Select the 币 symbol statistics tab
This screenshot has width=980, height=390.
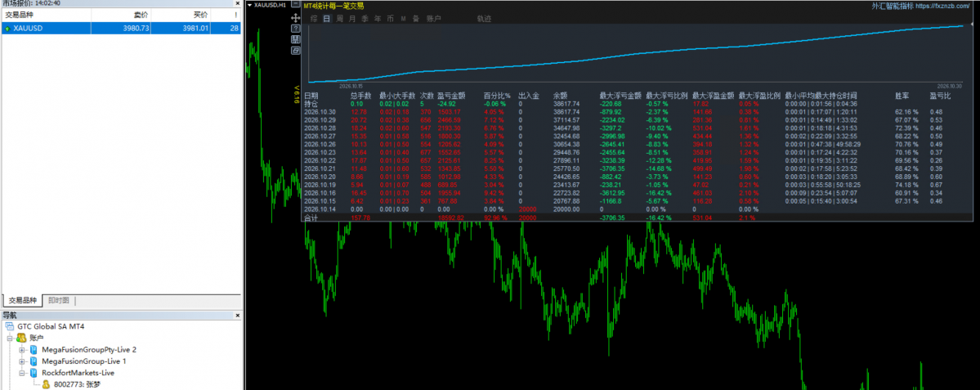390,19
